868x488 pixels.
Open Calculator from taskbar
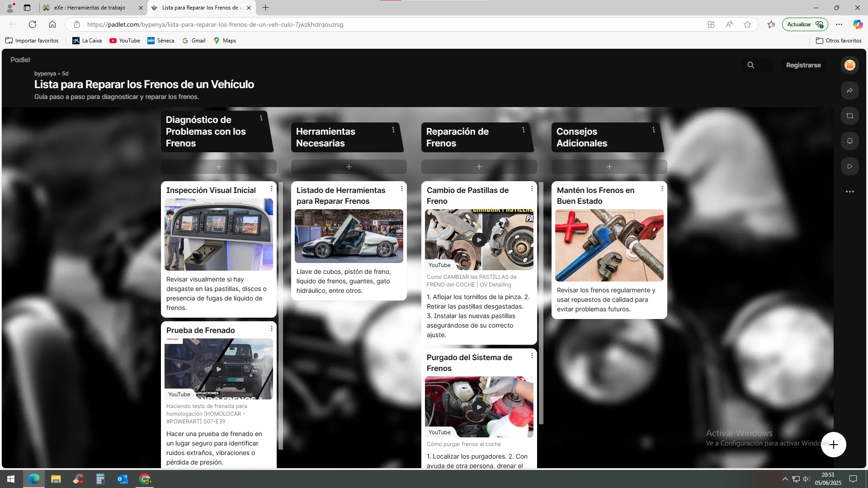coord(100,479)
